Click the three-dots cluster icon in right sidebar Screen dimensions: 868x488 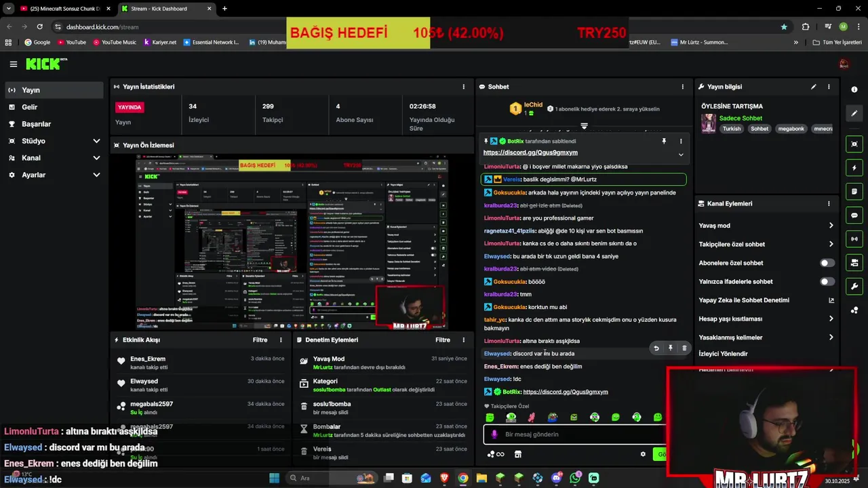(854, 310)
